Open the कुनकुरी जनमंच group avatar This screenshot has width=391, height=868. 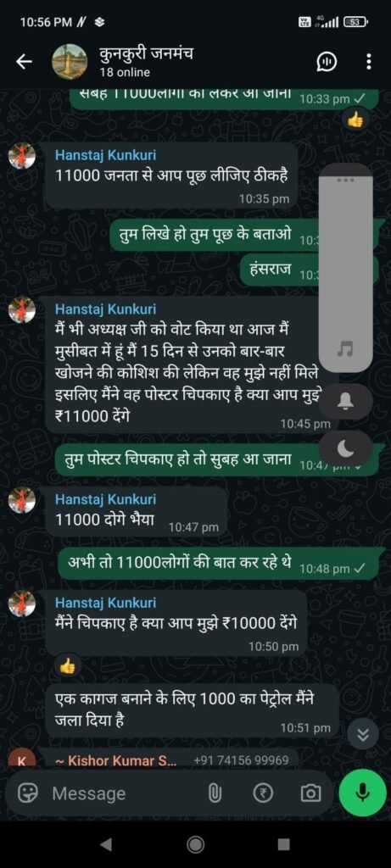click(x=70, y=61)
